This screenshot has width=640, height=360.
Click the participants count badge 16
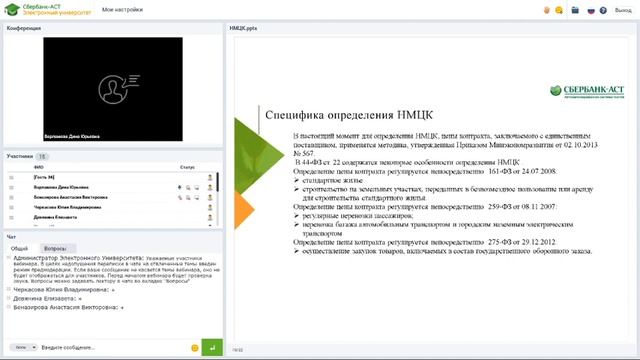coord(42,156)
